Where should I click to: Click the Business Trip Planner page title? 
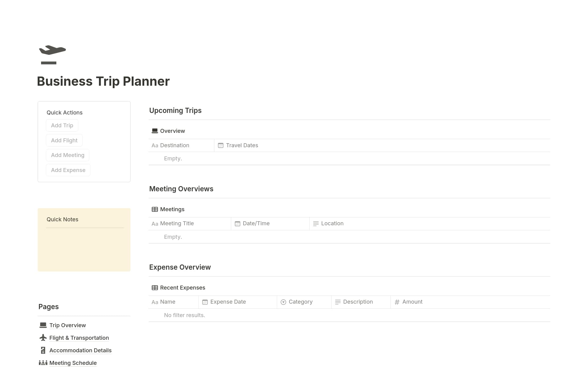[103, 81]
